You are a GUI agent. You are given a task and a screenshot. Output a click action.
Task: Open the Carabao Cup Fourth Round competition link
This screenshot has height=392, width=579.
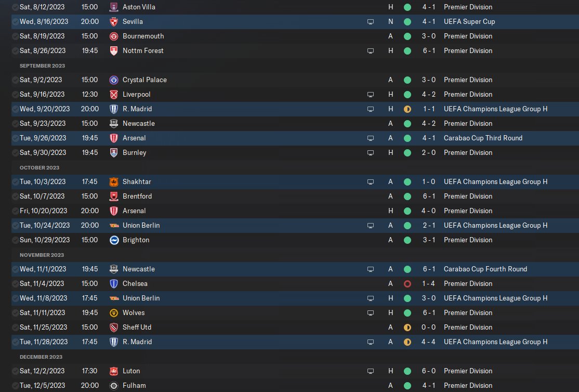point(485,269)
